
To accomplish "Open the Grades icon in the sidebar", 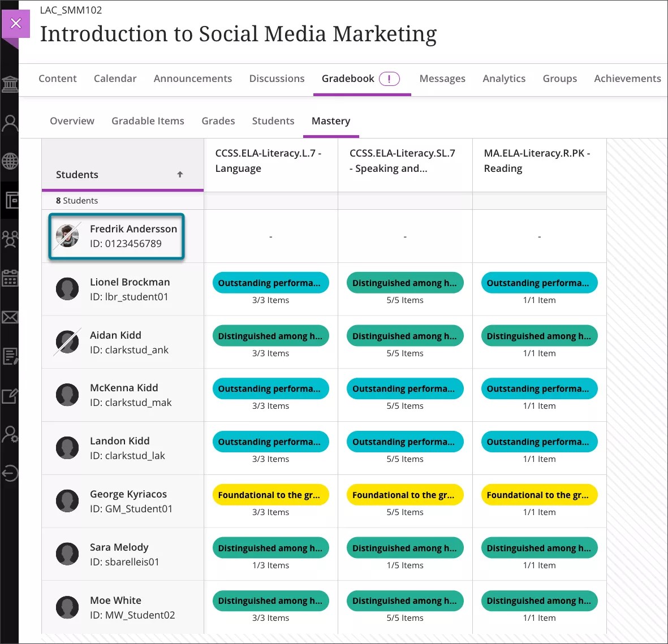I will pos(10,356).
